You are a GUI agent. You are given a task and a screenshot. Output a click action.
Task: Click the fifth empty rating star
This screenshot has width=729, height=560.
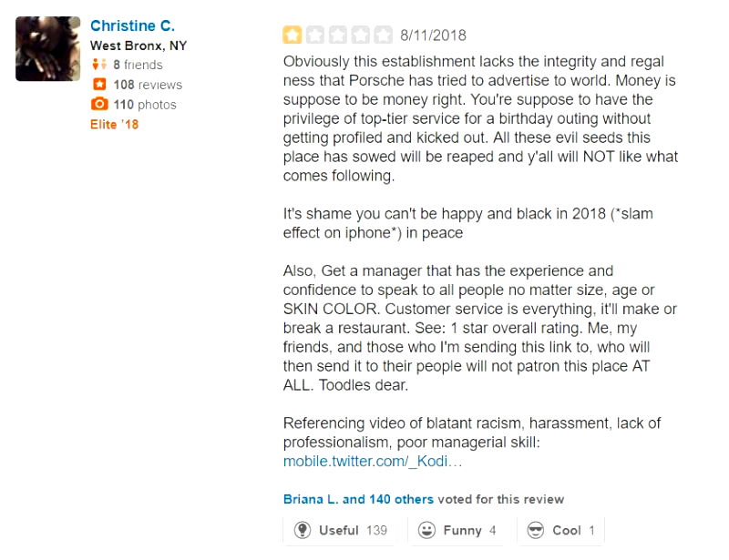384,36
